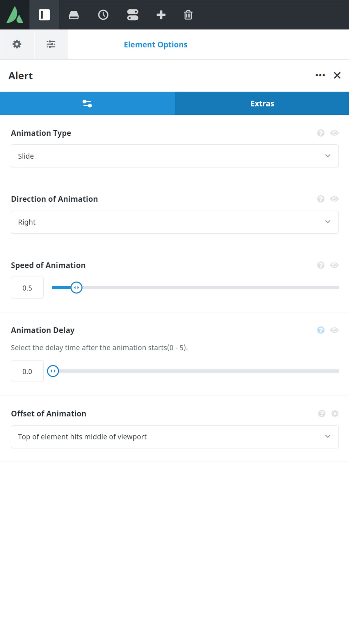Expand the Offset of Animation dropdown
Image resolution: width=349 pixels, height=644 pixels.
click(174, 437)
